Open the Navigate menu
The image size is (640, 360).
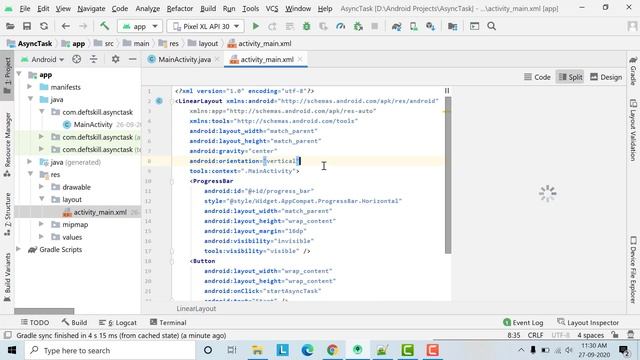pyautogui.click(x=91, y=9)
